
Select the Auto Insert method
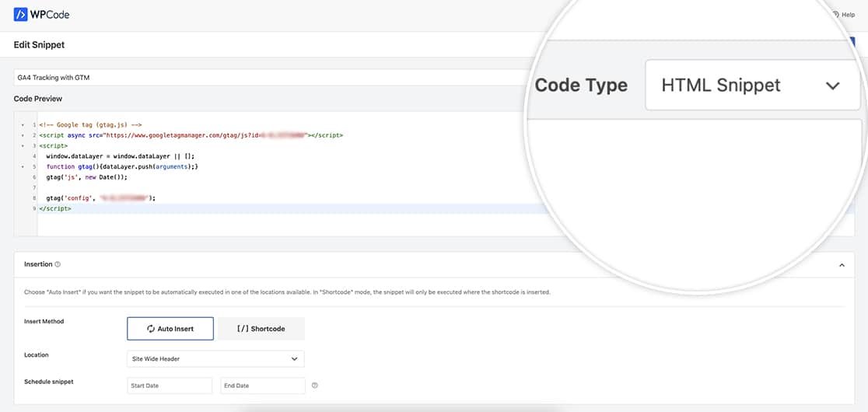coord(170,329)
